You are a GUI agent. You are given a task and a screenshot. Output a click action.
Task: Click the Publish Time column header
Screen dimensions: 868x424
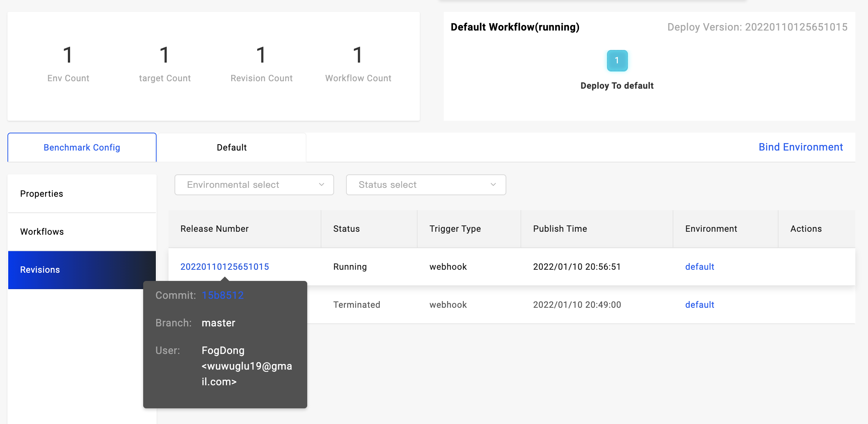pyautogui.click(x=560, y=229)
